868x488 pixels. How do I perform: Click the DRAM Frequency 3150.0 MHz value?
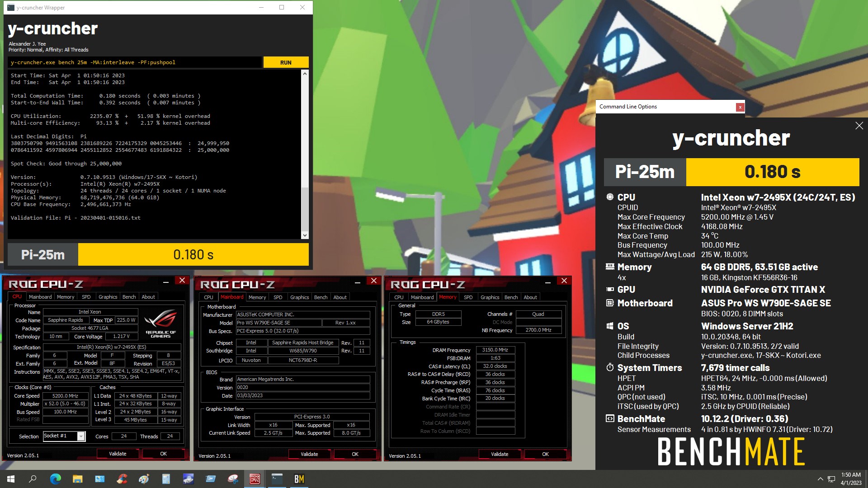(x=495, y=350)
